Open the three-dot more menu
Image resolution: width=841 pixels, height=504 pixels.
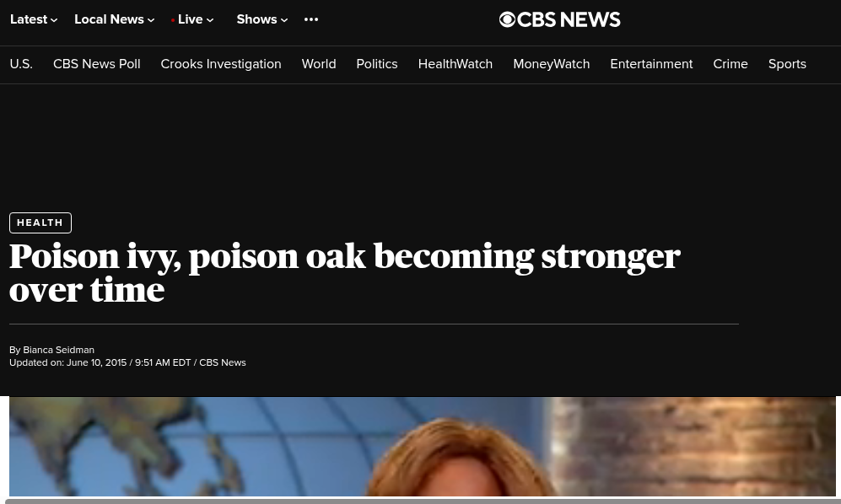(311, 19)
